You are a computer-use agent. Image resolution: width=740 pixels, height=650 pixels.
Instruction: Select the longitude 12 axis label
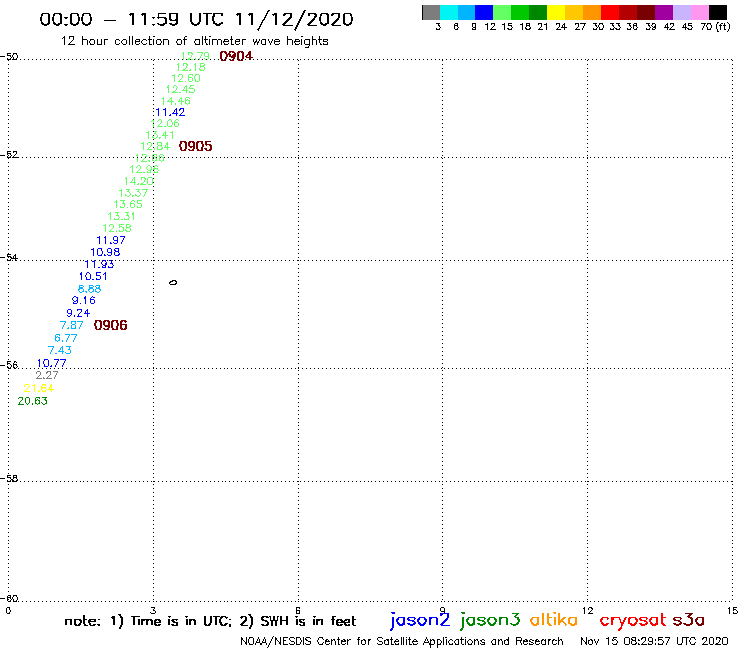pyautogui.click(x=588, y=611)
